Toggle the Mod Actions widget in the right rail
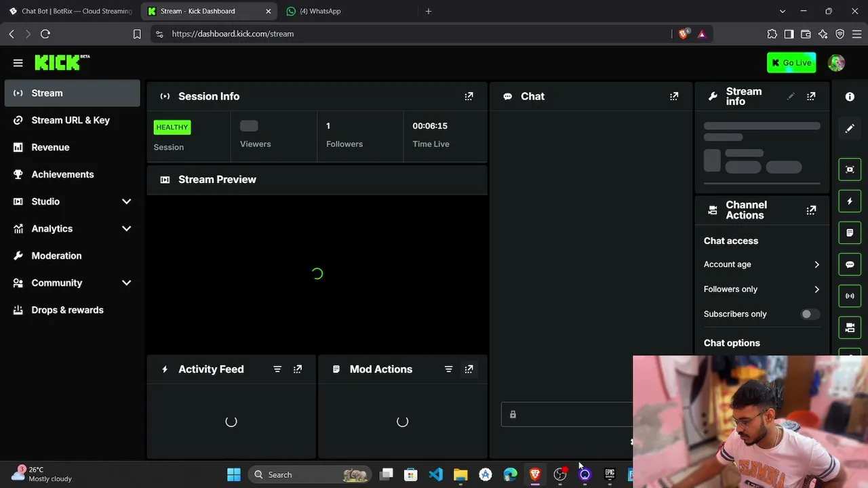The width and height of the screenshot is (868, 488). tap(850, 232)
